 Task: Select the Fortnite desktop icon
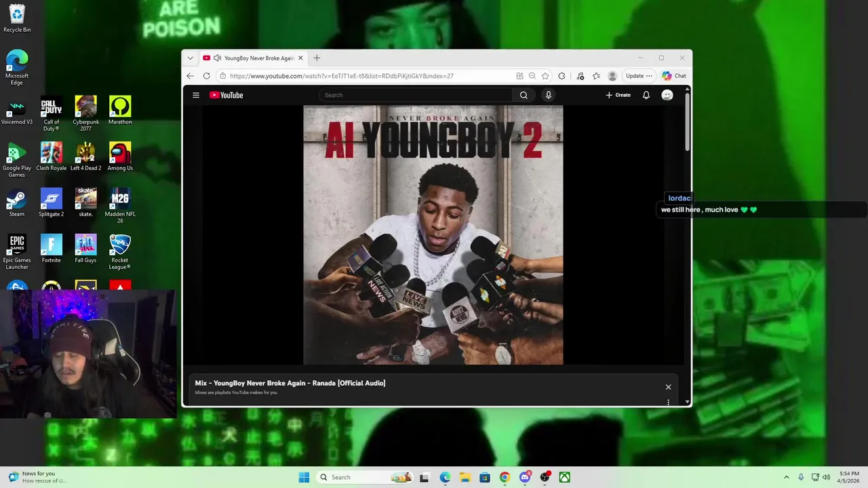coord(52,249)
